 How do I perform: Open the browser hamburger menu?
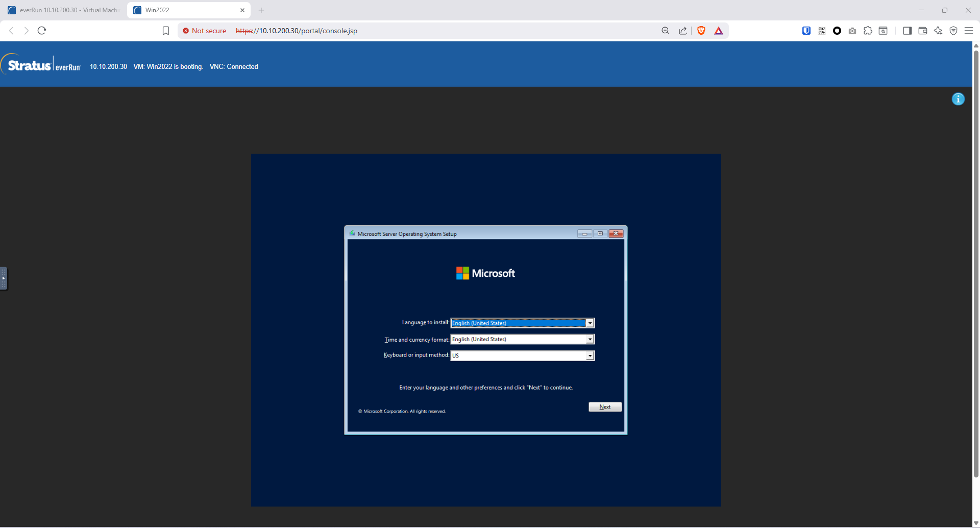pos(968,31)
